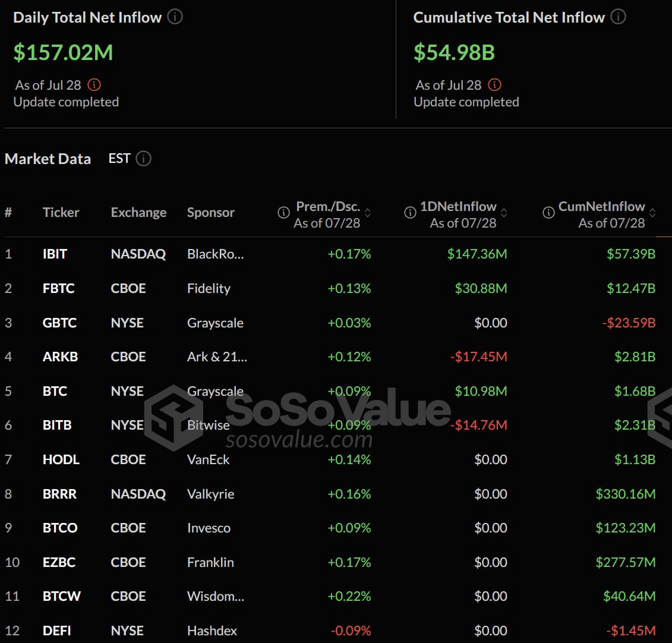Click ARKB's $2.81B cumulative inflow
The image size is (672, 643).
pyautogui.click(x=635, y=357)
